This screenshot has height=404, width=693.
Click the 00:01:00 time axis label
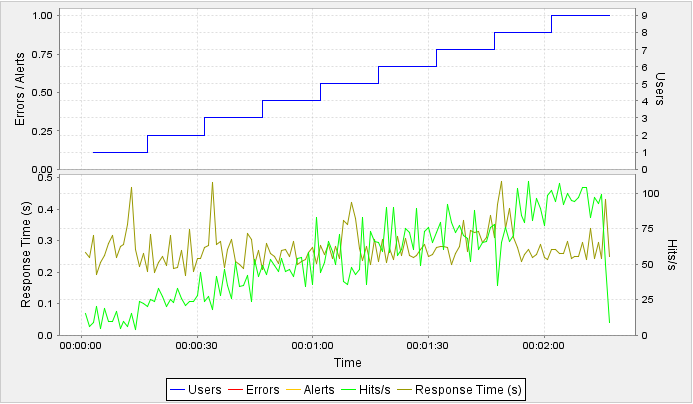point(312,346)
